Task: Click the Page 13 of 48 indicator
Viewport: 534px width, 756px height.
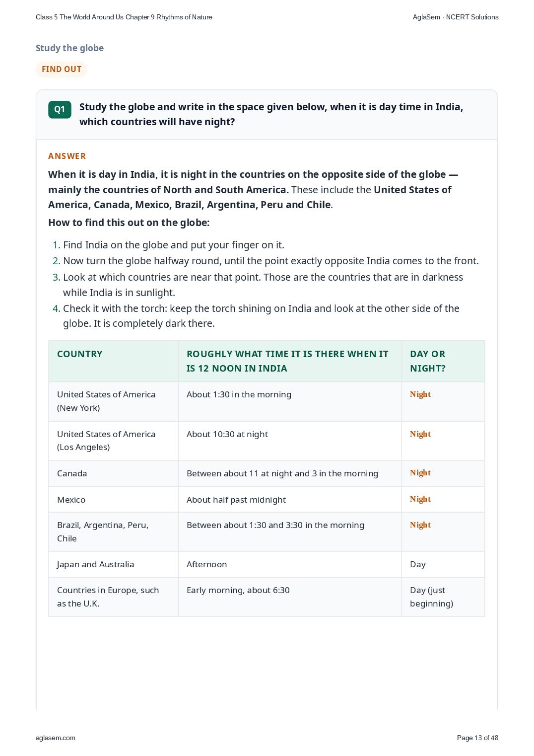Action: (477, 738)
